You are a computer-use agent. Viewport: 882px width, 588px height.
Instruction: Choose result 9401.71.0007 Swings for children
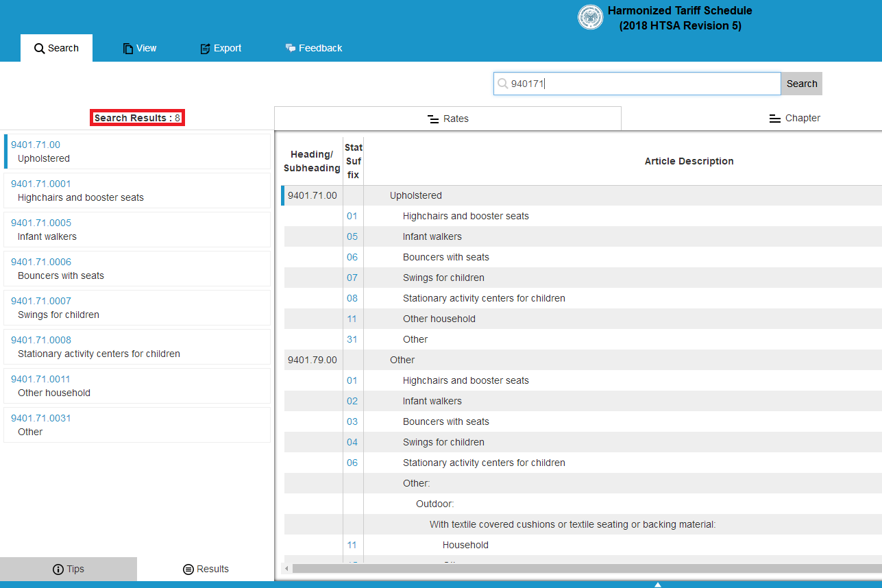[137, 308]
